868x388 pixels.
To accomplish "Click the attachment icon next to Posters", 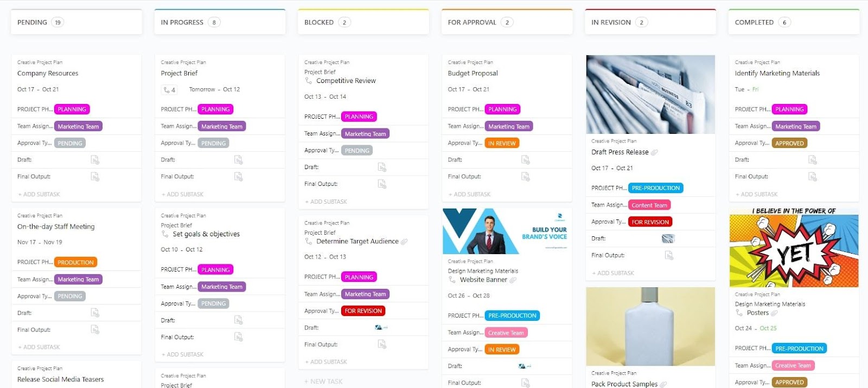I will pyautogui.click(x=774, y=313).
